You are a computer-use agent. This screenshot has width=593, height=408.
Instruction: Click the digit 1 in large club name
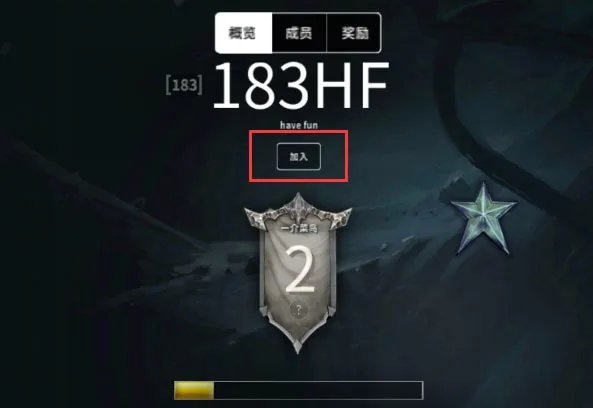(x=227, y=85)
